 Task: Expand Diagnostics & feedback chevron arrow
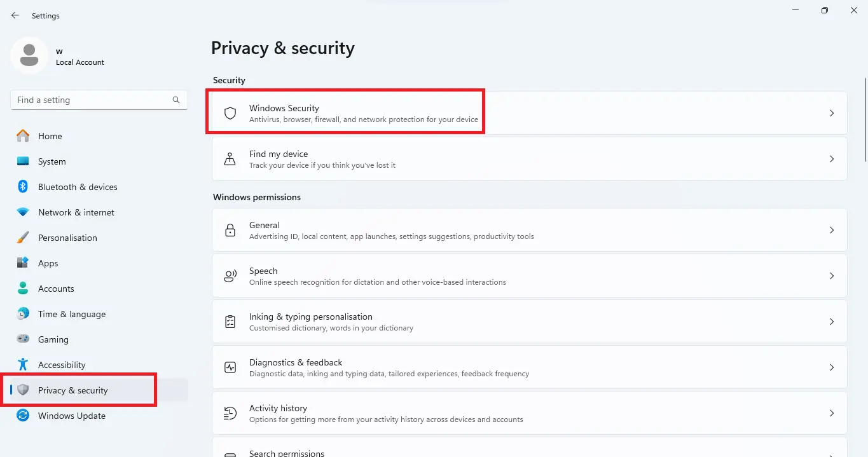click(831, 367)
